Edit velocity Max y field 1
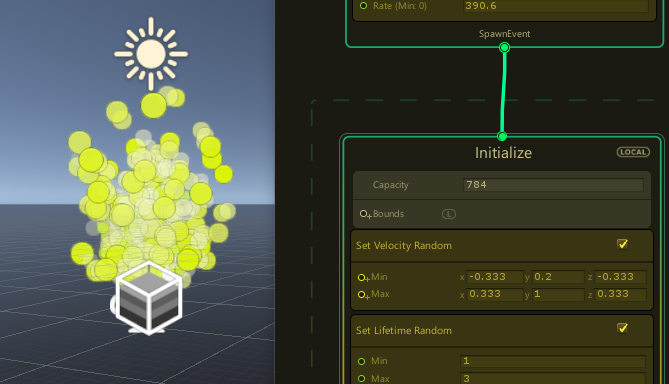Image resolution: width=669 pixels, height=384 pixels. coord(558,294)
